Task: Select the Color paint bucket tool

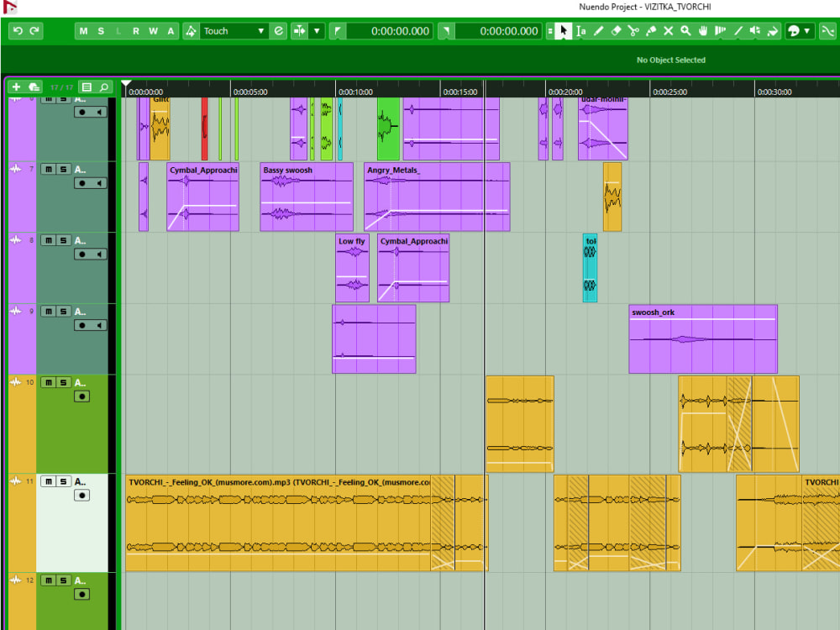Action: click(773, 31)
